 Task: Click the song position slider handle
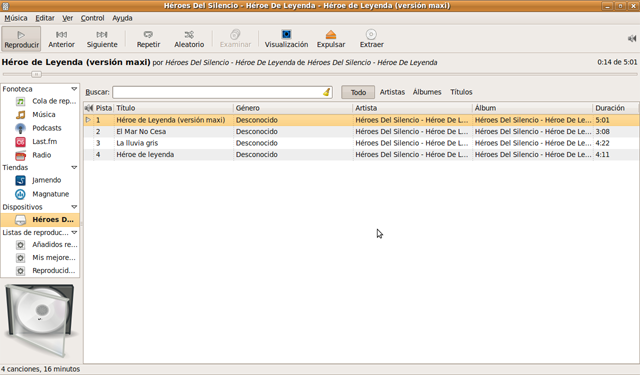pyautogui.click(x=36, y=74)
